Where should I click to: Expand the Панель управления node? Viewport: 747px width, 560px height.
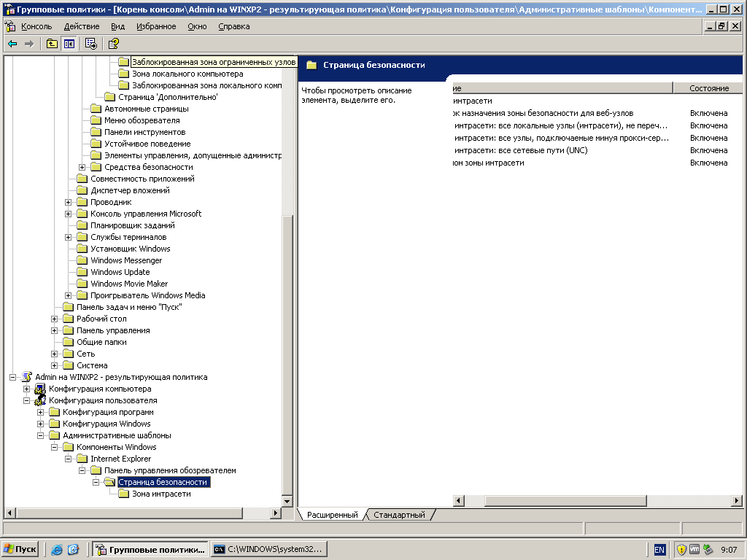coord(54,330)
